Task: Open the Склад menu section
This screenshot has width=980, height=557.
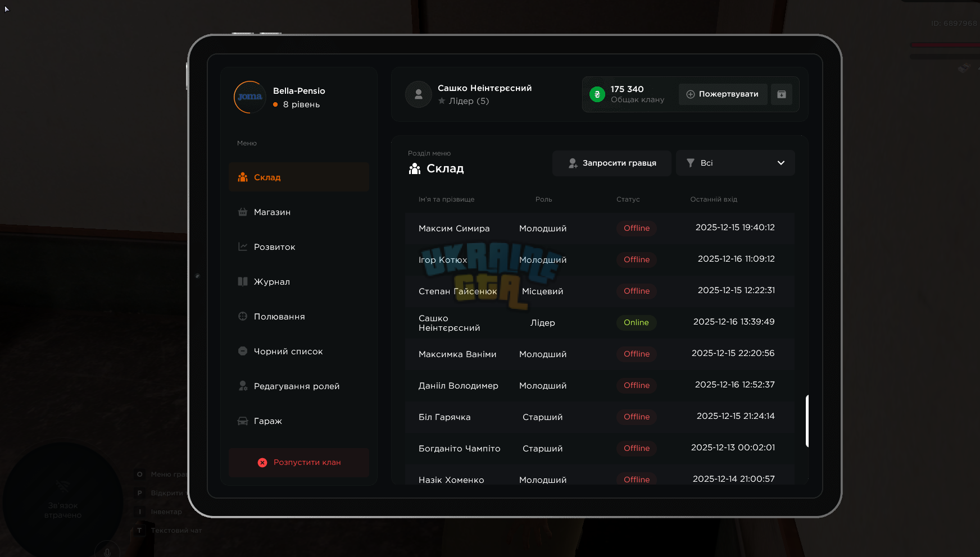Action: pos(299,177)
